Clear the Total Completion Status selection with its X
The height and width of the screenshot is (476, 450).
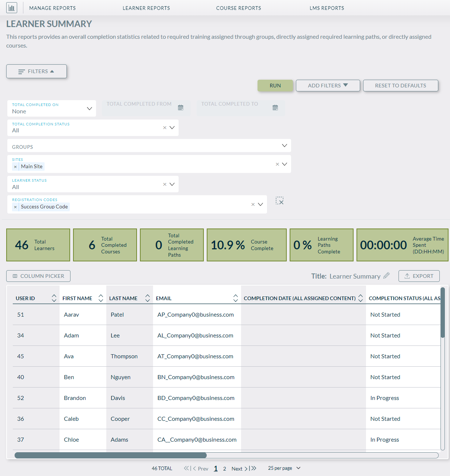(x=164, y=128)
